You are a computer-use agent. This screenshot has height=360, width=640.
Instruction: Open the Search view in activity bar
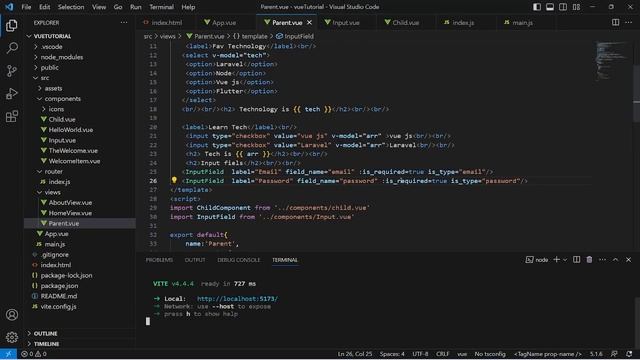tap(11, 48)
